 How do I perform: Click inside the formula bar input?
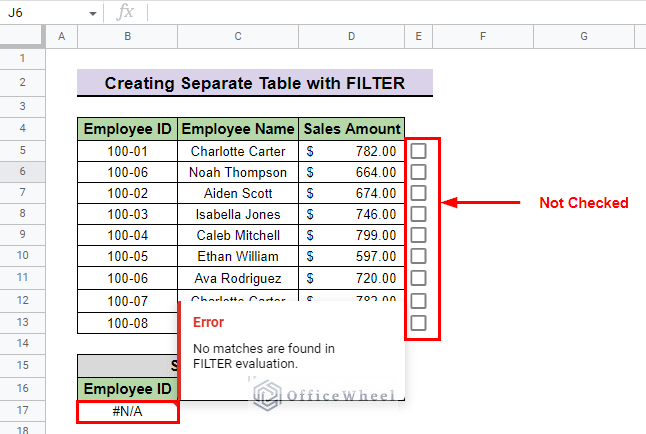pyautogui.click(x=396, y=12)
